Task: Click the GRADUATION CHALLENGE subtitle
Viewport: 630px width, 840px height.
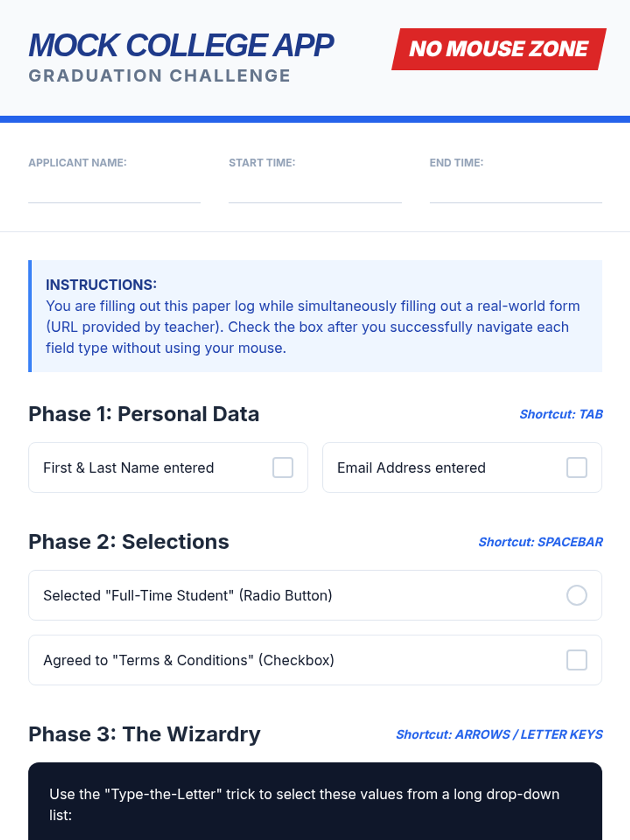Action: coord(160,76)
